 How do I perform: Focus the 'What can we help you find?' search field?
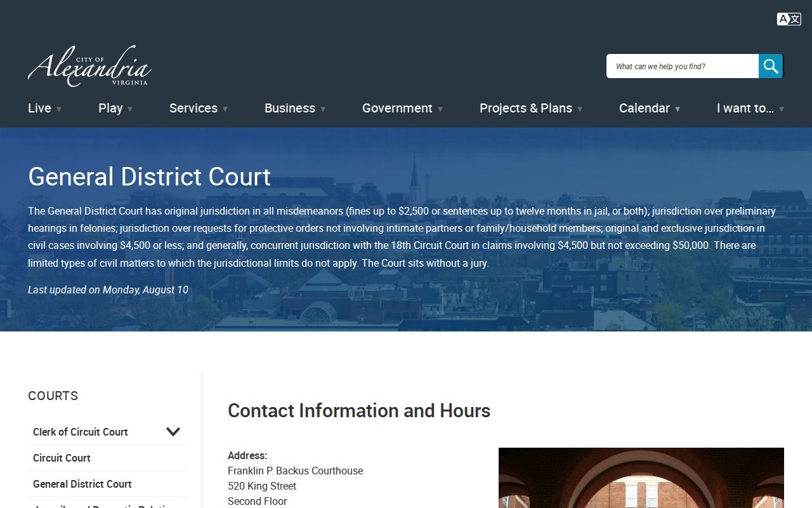683,66
